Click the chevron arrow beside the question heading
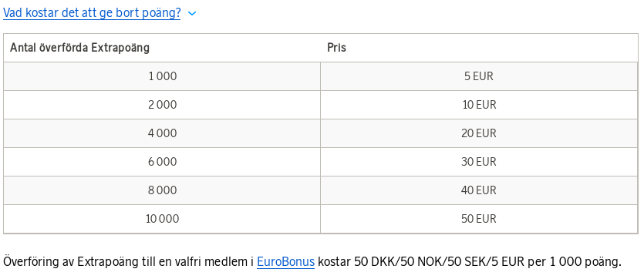 pyautogui.click(x=192, y=14)
